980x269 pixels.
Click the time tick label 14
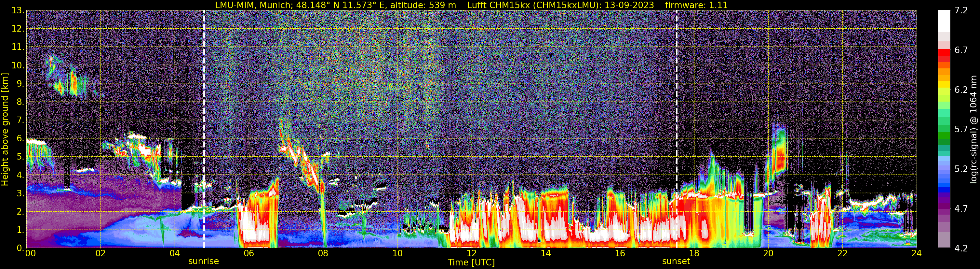545,253
